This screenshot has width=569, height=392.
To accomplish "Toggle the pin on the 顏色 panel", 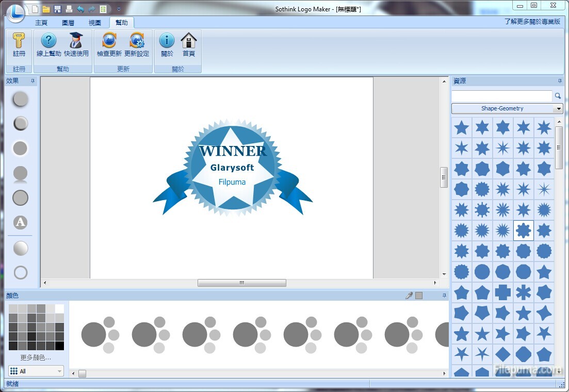I will [444, 296].
